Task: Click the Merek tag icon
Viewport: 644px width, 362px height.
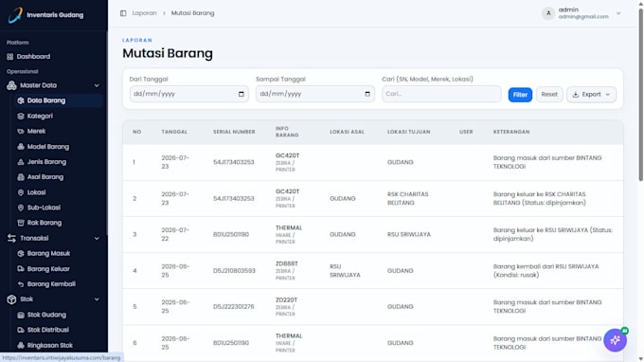Action: (x=21, y=131)
